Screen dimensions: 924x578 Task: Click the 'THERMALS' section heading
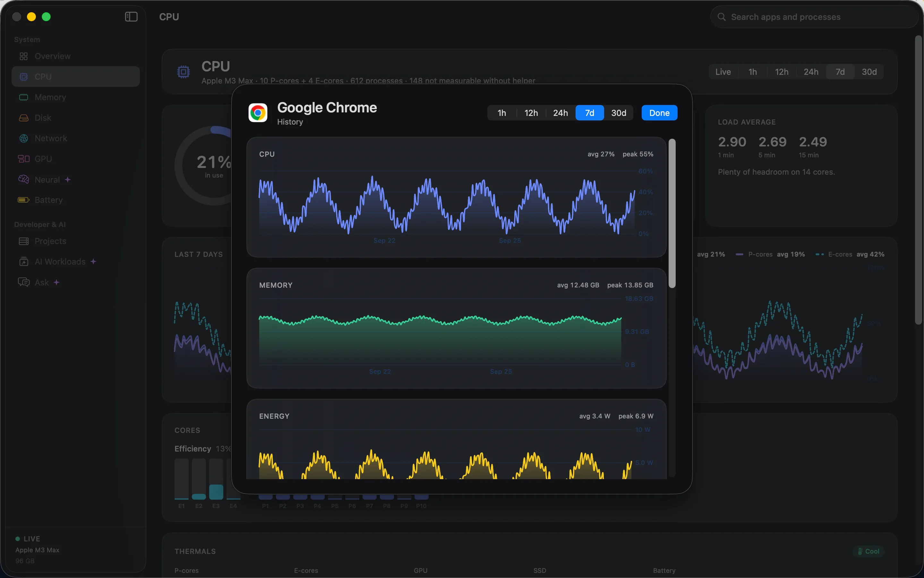point(195,551)
